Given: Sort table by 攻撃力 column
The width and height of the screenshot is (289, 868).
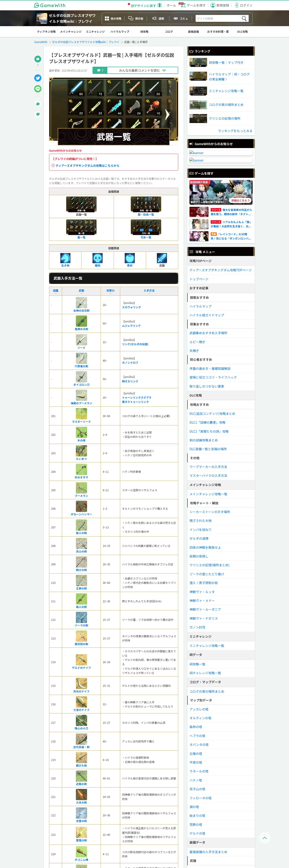Looking at the screenshot, I should pos(110,291).
